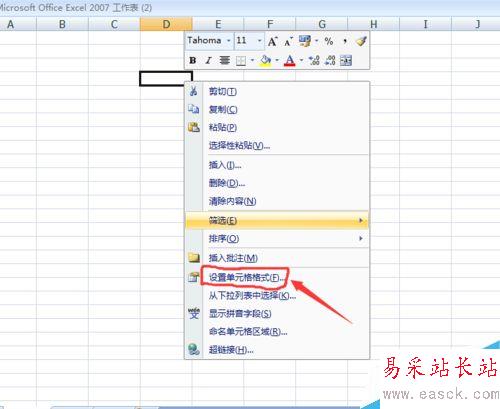Select column C header
Screen dimensions: 500x409
[114, 24]
